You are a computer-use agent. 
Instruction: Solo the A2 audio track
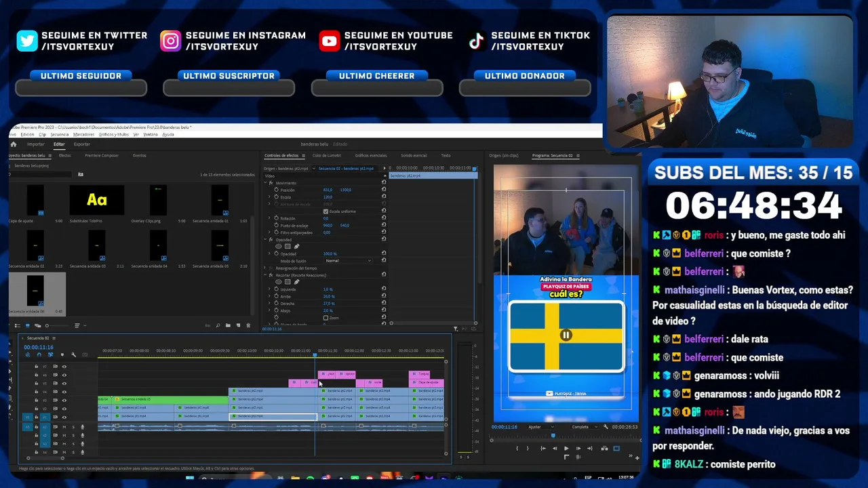click(73, 435)
